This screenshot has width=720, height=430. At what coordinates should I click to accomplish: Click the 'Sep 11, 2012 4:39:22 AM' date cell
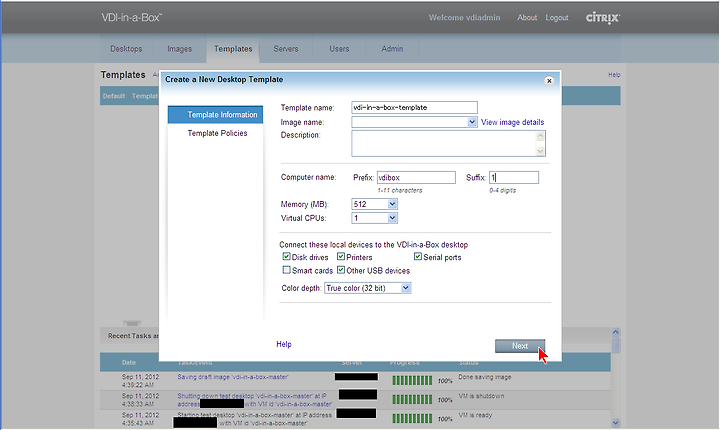coord(141,381)
